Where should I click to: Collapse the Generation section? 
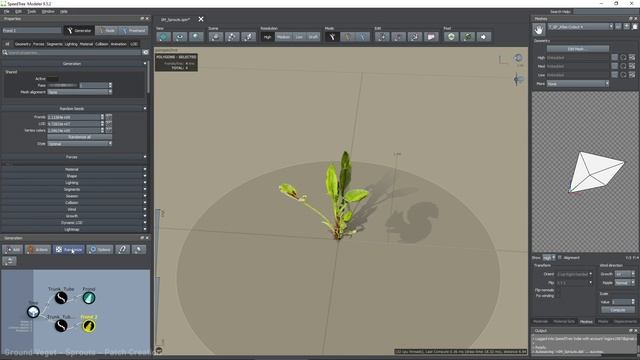point(73,64)
